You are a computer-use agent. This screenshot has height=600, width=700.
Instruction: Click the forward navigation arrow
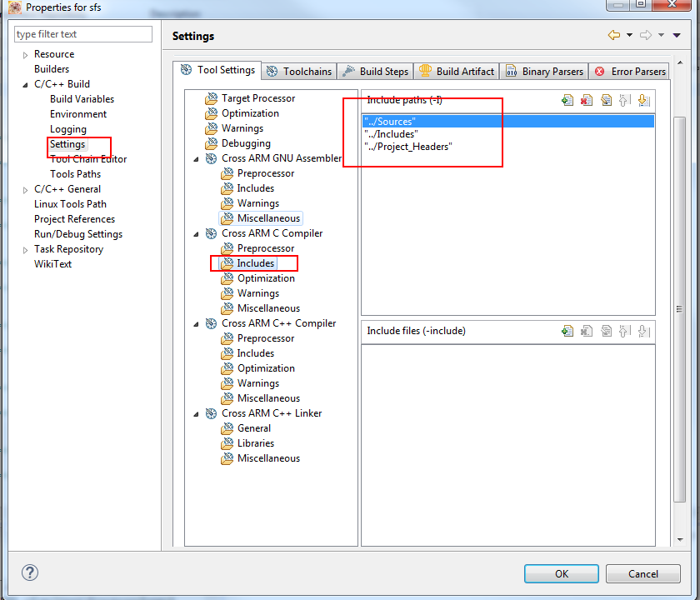[646, 35]
